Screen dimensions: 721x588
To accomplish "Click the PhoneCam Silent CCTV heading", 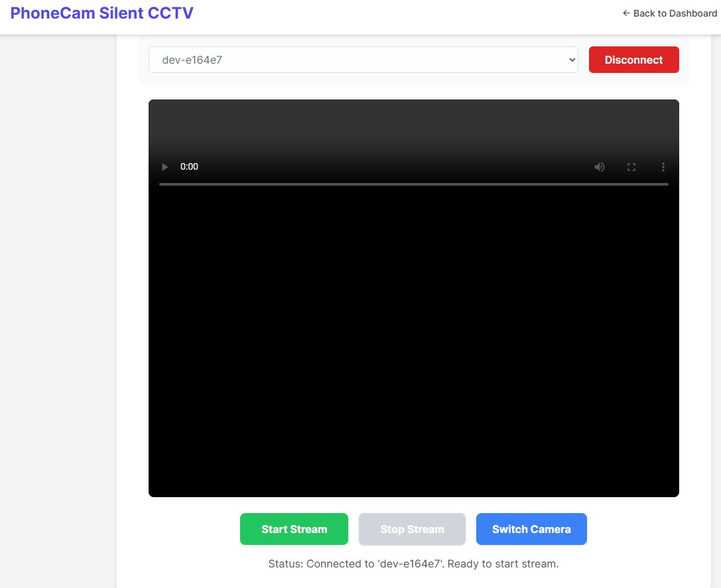I will click(100, 13).
